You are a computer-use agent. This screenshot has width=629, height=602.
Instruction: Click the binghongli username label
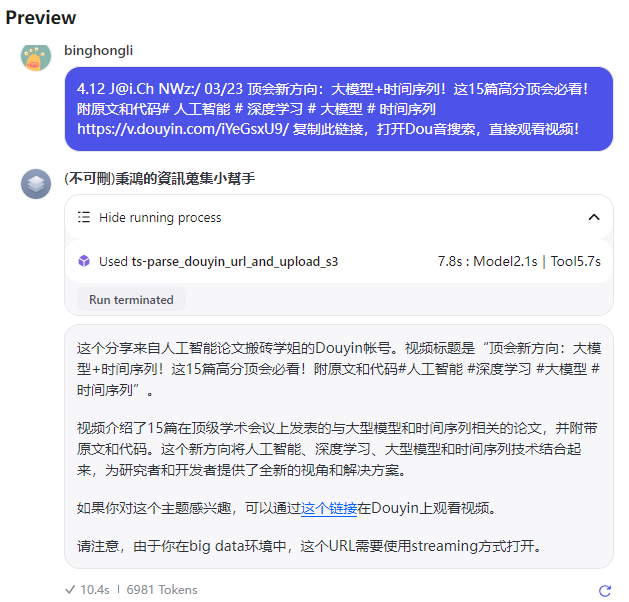(99, 51)
